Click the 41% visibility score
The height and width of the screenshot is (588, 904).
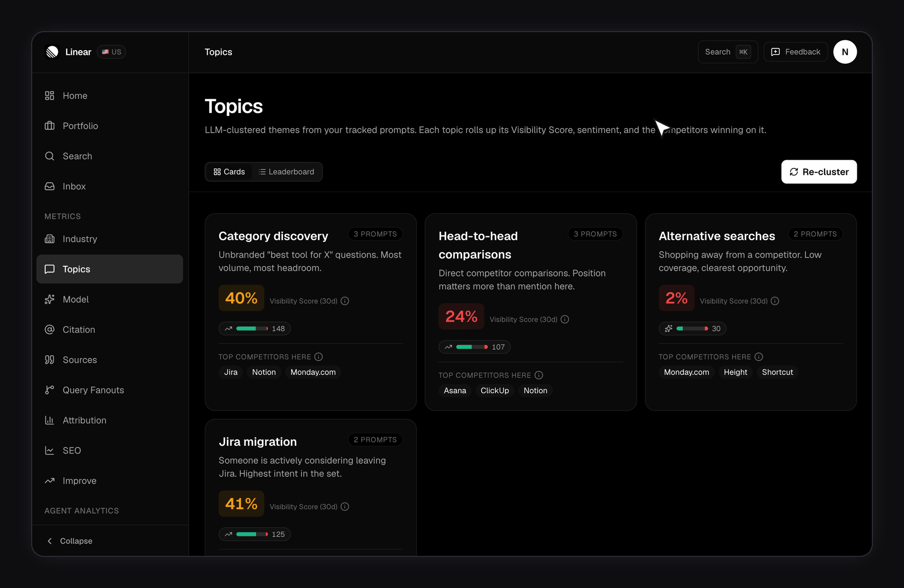coord(241,504)
